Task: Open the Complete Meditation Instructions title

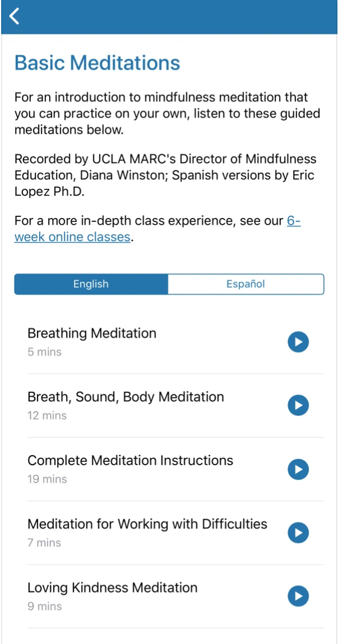Action: (130, 461)
